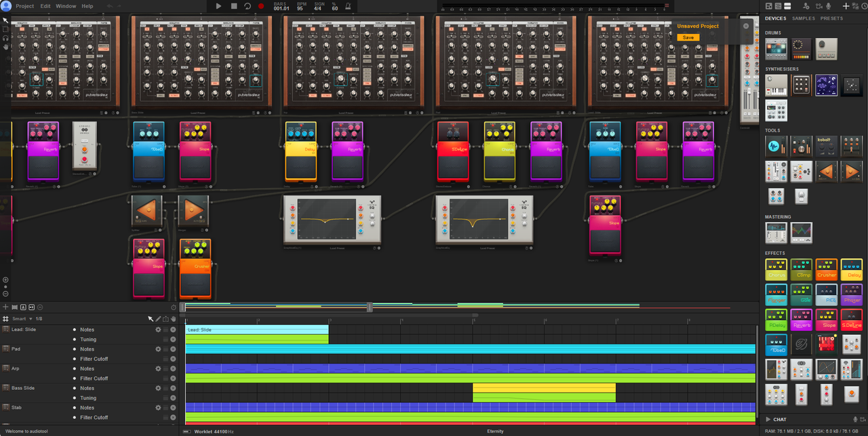Select the Devices tab
The height and width of the screenshot is (436, 868).
click(776, 18)
